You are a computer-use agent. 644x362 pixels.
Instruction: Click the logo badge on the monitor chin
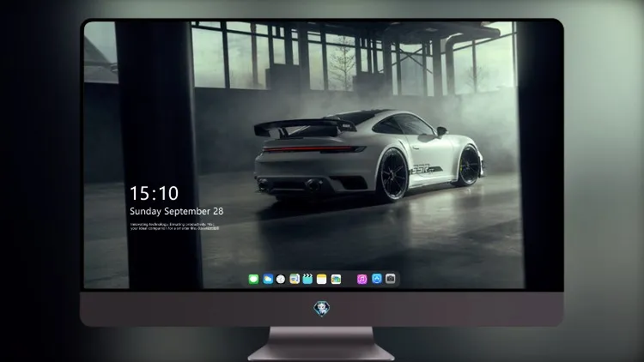322,309
